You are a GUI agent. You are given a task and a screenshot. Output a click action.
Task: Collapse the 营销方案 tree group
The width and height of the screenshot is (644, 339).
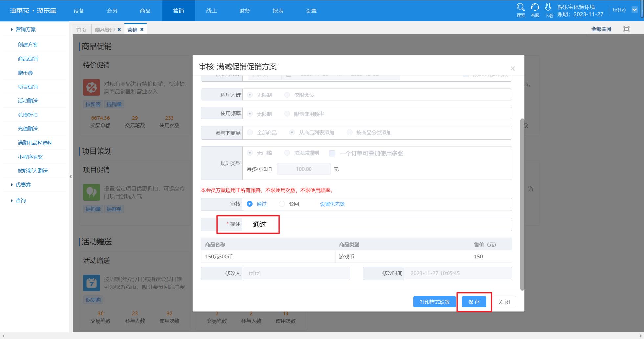(x=12, y=29)
